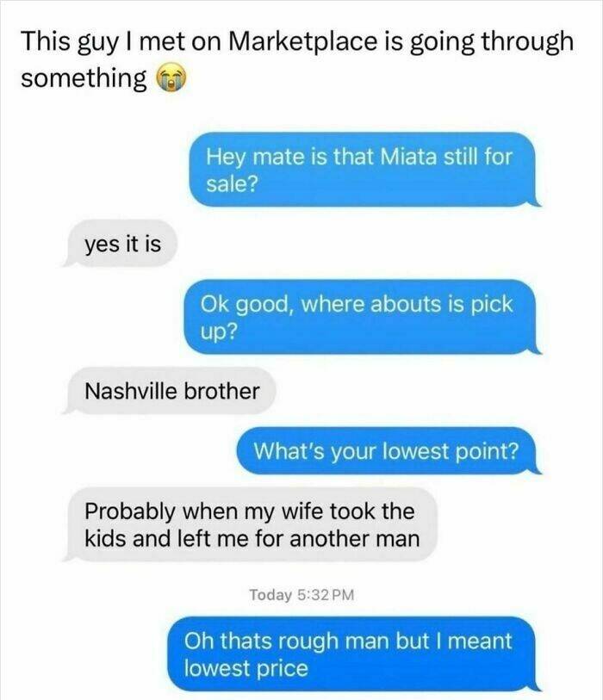Click the 'sale?' text in first bubble
The width and height of the screenshot is (603, 700).
click(232, 183)
